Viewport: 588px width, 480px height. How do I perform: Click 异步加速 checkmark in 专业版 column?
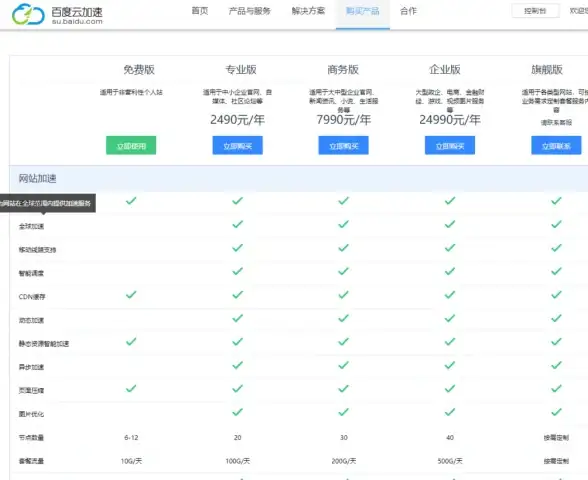point(237,365)
